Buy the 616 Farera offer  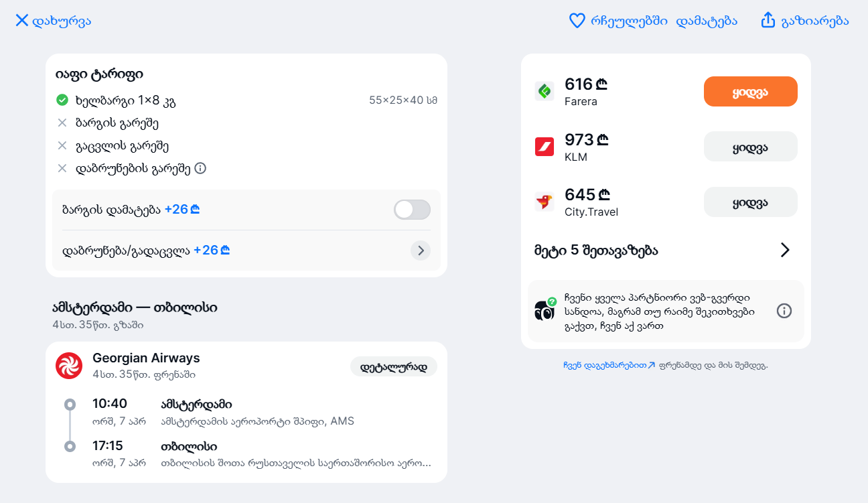751,91
